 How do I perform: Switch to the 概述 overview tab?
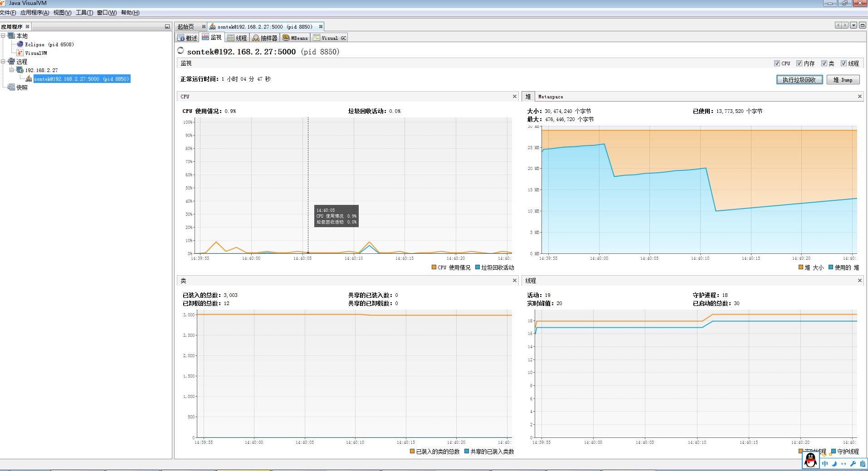pyautogui.click(x=188, y=38)
